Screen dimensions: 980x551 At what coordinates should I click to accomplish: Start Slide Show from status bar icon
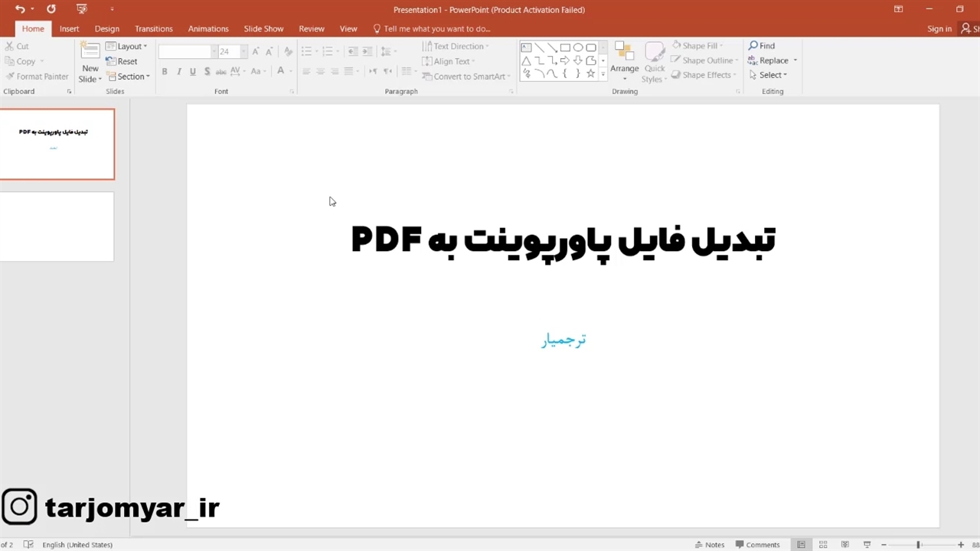pyautogui.click(x=867, y=545)
